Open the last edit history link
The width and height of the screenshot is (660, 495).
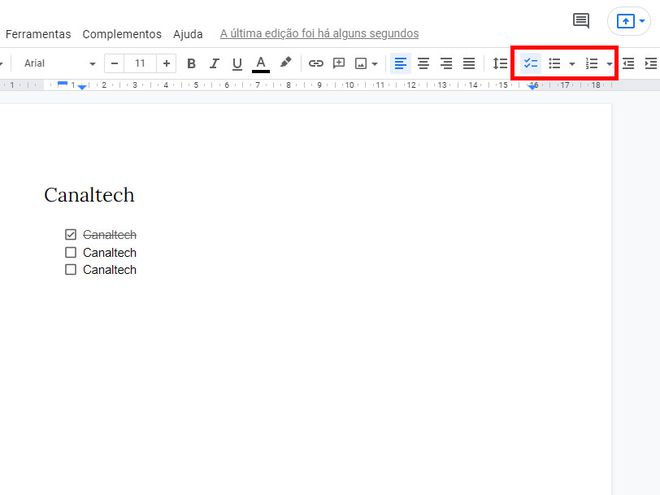click(319, 33)
